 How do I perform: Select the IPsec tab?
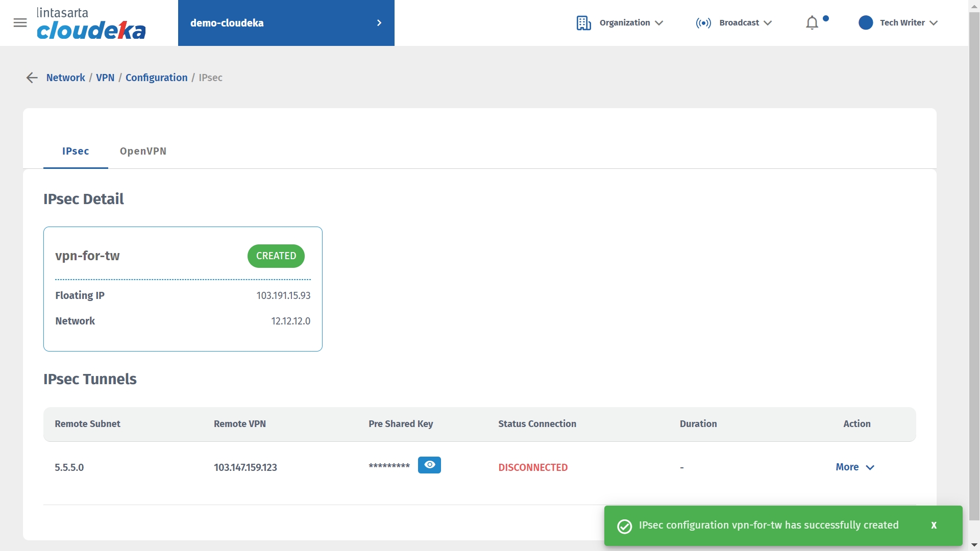[x=76, y=151]
